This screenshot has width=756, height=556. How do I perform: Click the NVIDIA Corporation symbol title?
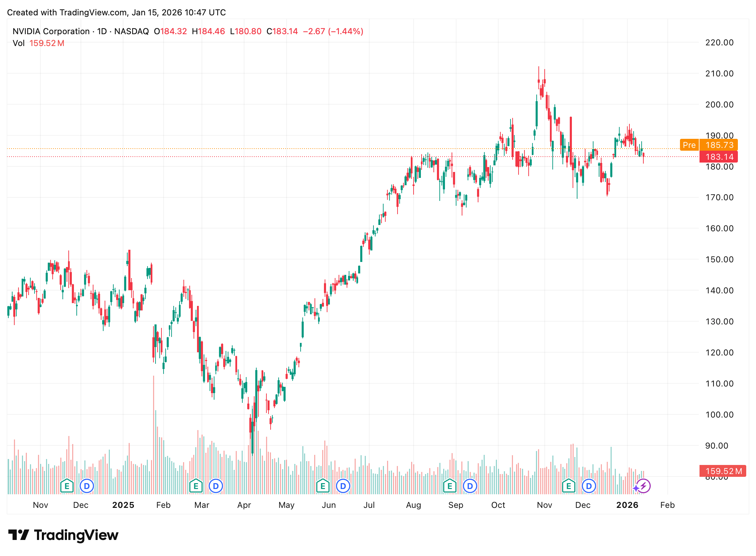pyautogui.click(x=51, y=31)
